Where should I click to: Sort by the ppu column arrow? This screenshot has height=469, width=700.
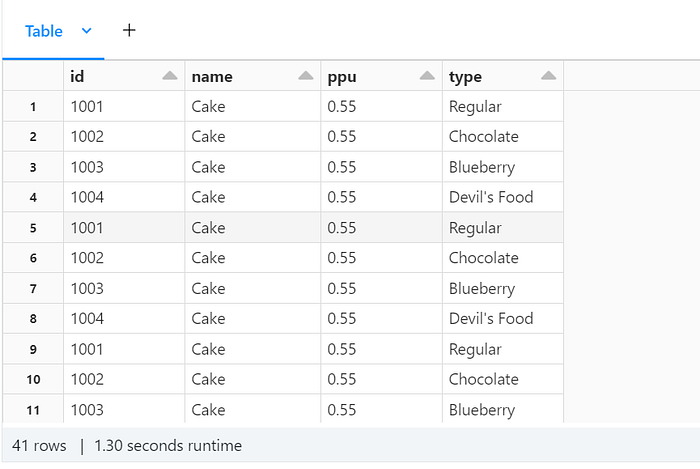[x=427, y=76]
